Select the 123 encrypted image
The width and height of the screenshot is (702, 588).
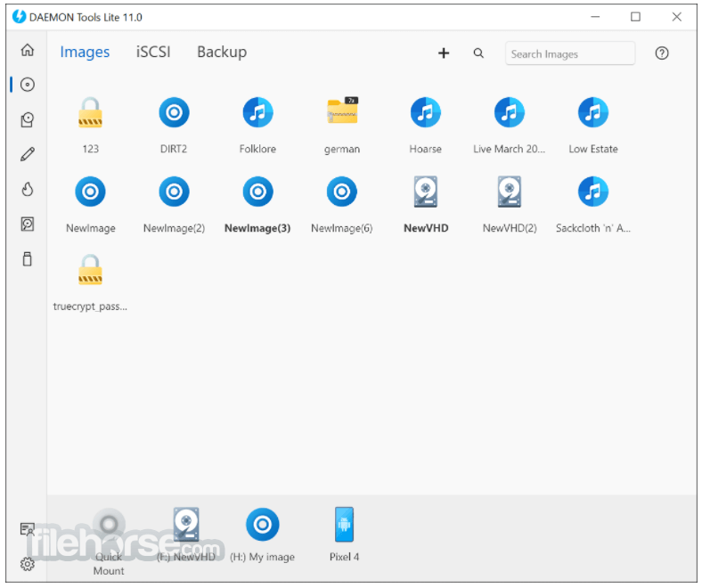[91, 125]
